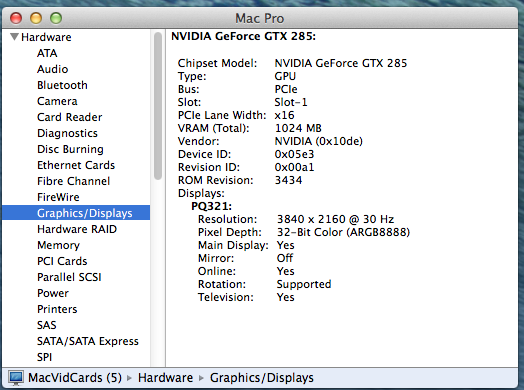This screenshot has height=390, width=524.
Task: Click Graphics/Displays in the path bar
Action: pos(262,378)
